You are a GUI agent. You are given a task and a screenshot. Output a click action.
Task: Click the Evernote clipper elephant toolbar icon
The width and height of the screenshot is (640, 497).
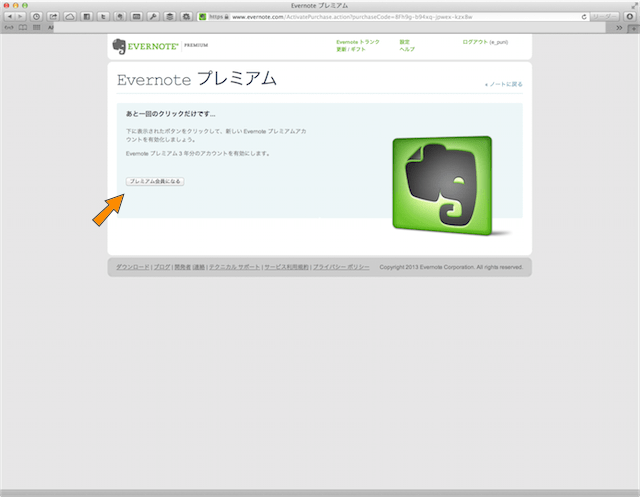pos(120,17)
